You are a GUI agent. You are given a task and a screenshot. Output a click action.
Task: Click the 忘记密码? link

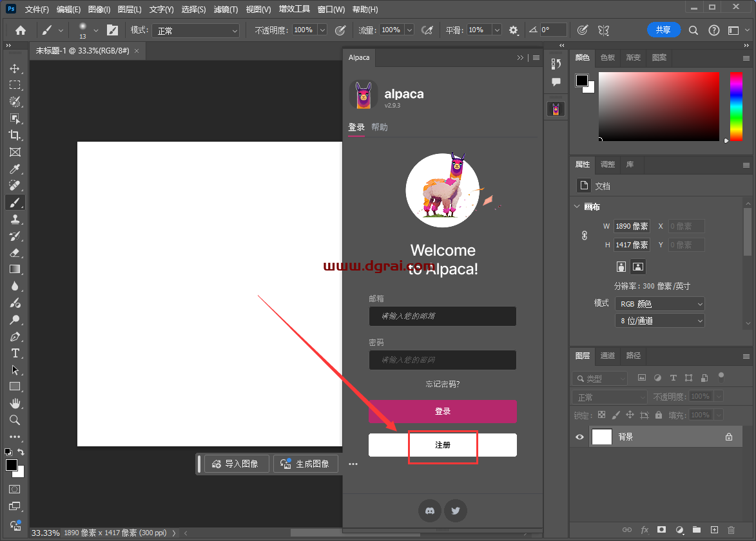[x=443, y=384]
